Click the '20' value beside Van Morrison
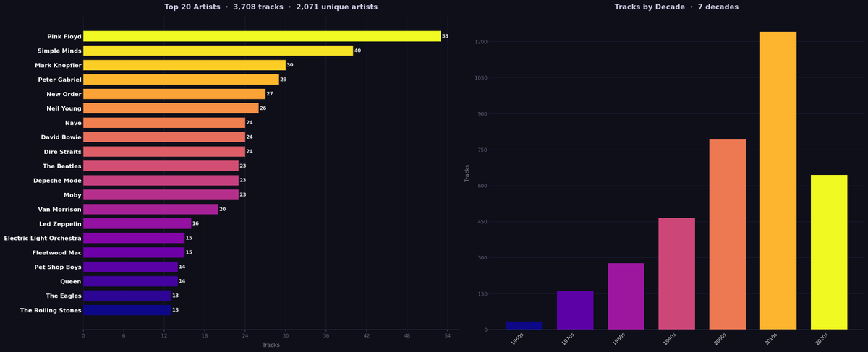Image resolution: width=868 pixels, height=352 pixels. tap(223, 209)
